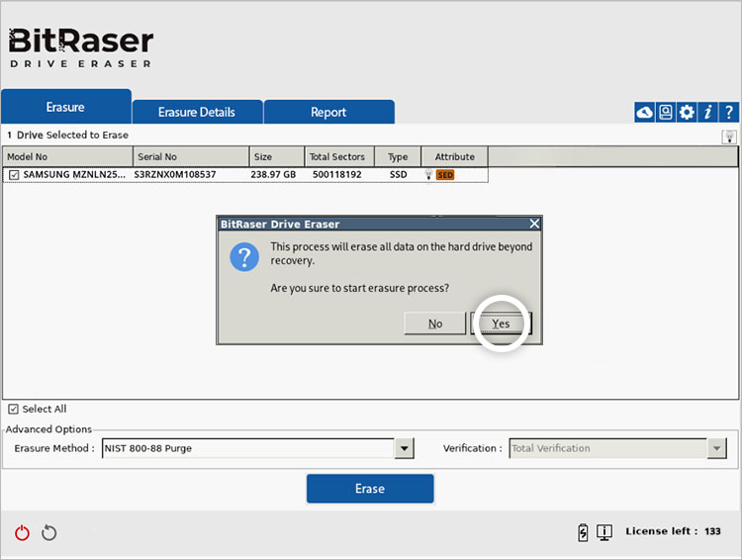Image resolution: width=742 pixels, height=560 pixels.
Task: Click the SAMSUNG MZNLN25... model name
Action: point(74,175)
